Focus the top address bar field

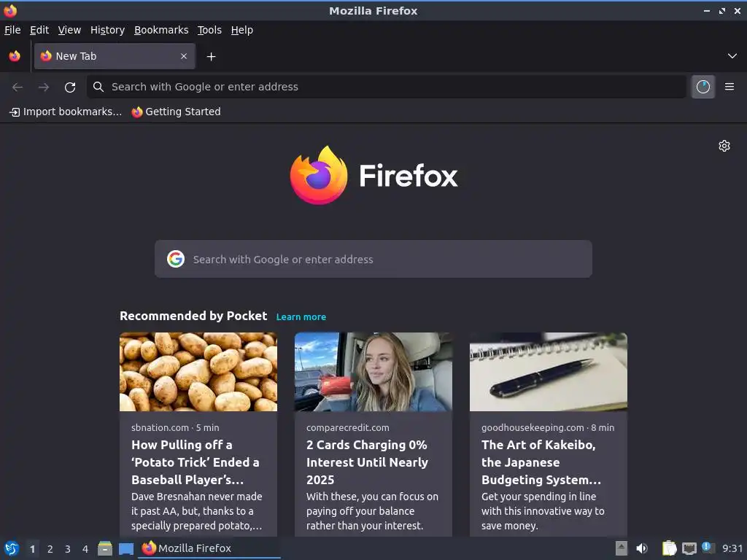click(x=387, y=87)
